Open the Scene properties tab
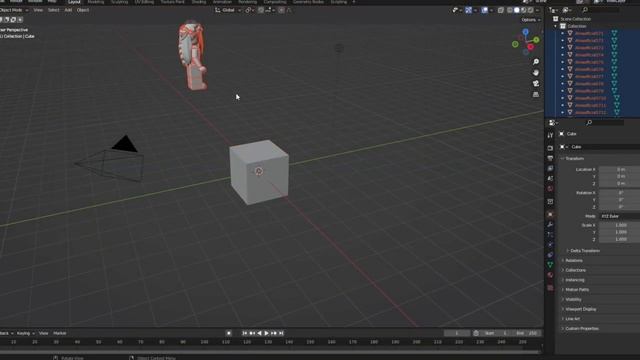This screenshot has width=640, height=360. [x=550, y=178]
